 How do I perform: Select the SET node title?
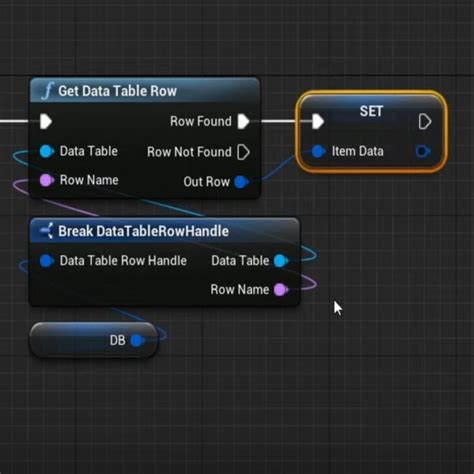371,111
